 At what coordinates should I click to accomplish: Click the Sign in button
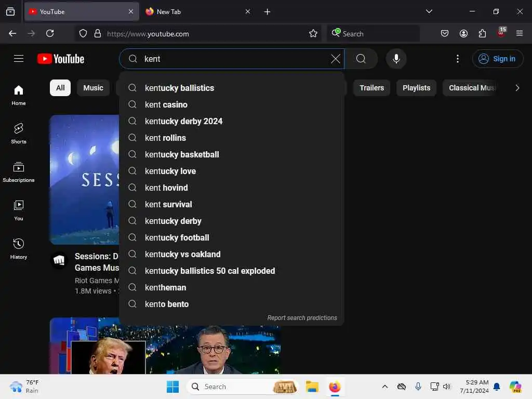497,59
